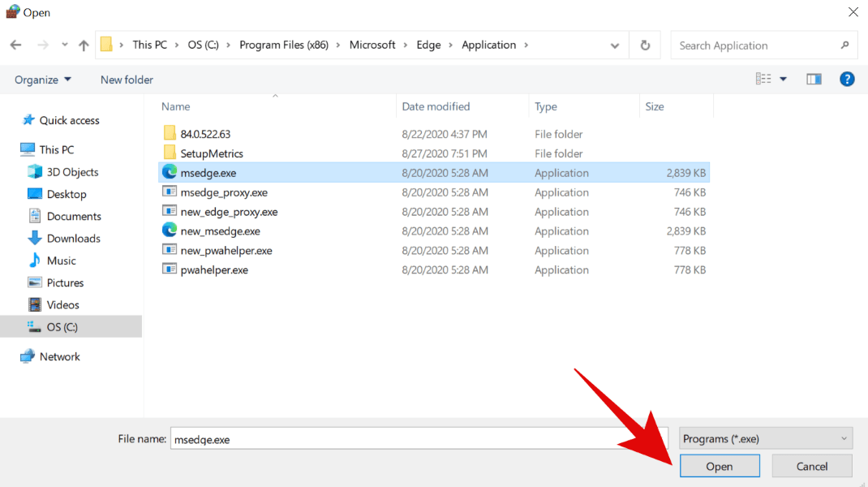The image size is (868, 487).
Task: Sort files by Date modified column
Action: tap(436, 106)
